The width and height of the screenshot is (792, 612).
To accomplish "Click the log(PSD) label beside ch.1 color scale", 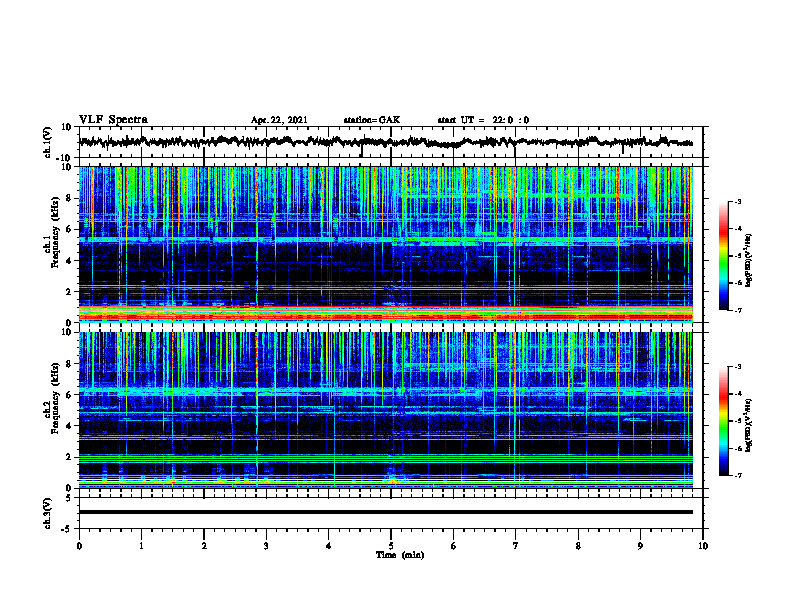I will (749, 261).
